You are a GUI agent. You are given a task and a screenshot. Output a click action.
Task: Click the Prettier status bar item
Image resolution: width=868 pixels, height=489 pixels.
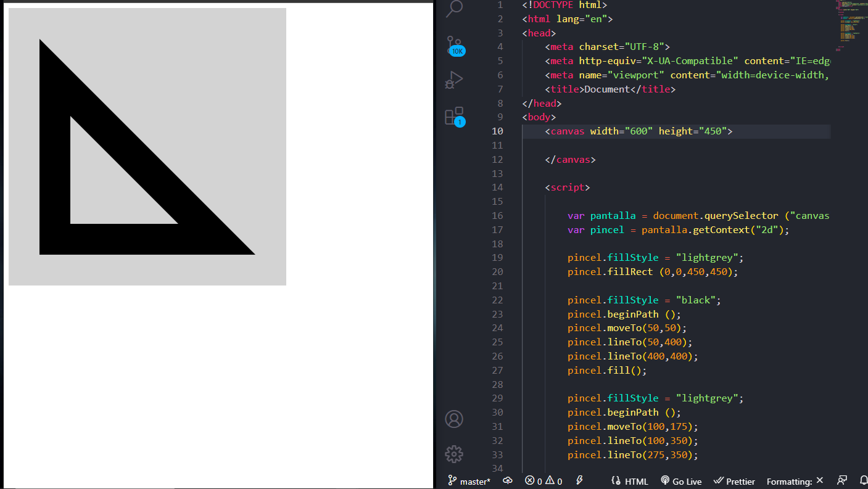click(734, 481)
